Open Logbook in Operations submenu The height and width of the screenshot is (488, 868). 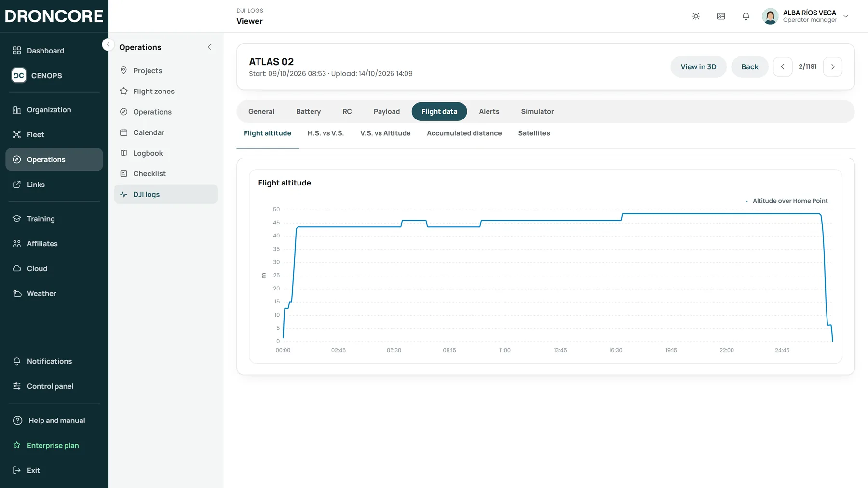click(166, 153)
